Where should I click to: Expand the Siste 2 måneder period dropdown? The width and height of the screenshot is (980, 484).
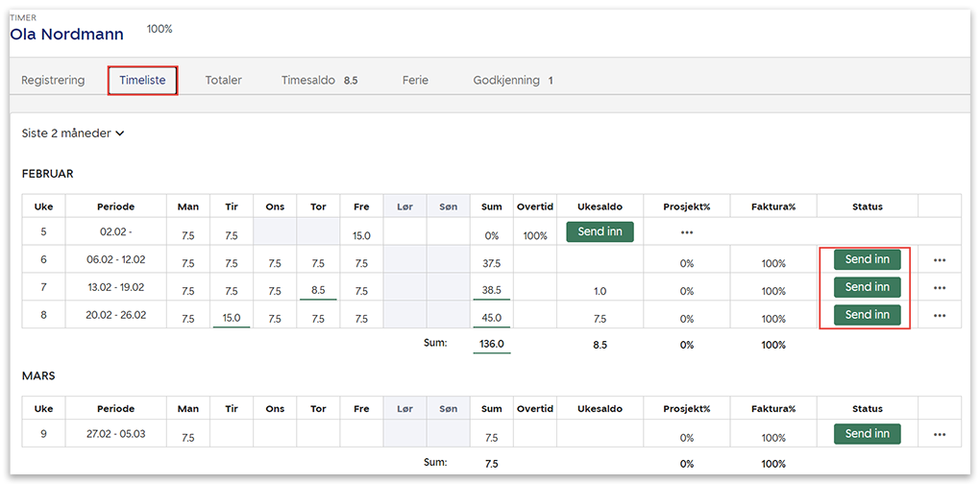(73, 133)
